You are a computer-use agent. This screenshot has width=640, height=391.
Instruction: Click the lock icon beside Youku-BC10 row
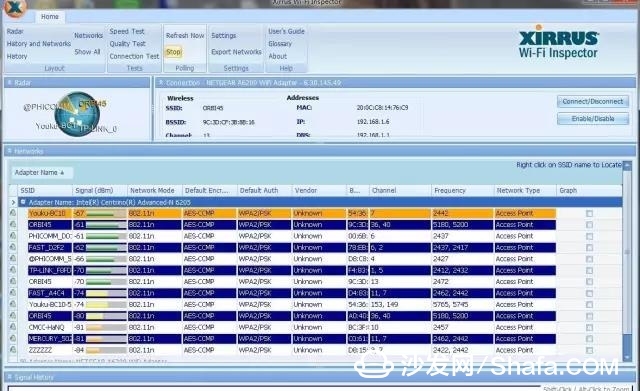tap(13, 213)
